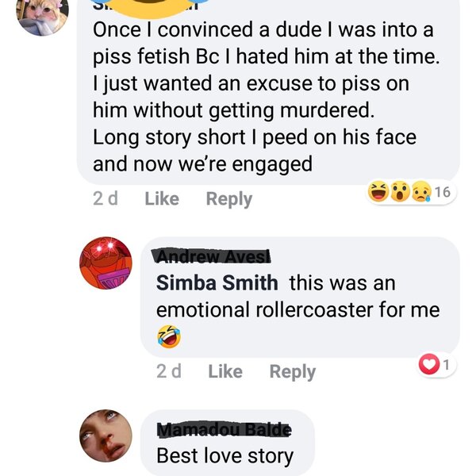The image size is (476, 476).
Task: View the 16 reactions count
Action: click(x=443, y=192)
